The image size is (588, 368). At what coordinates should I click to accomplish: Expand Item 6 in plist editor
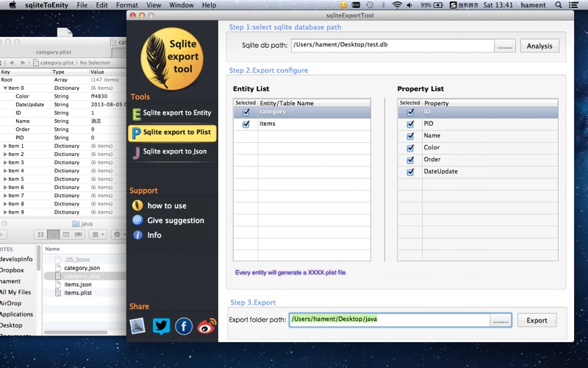pos(5,188)
